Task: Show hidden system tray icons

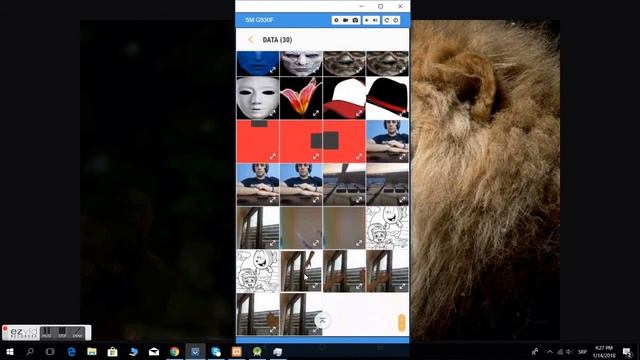Action: click(550, 351)
